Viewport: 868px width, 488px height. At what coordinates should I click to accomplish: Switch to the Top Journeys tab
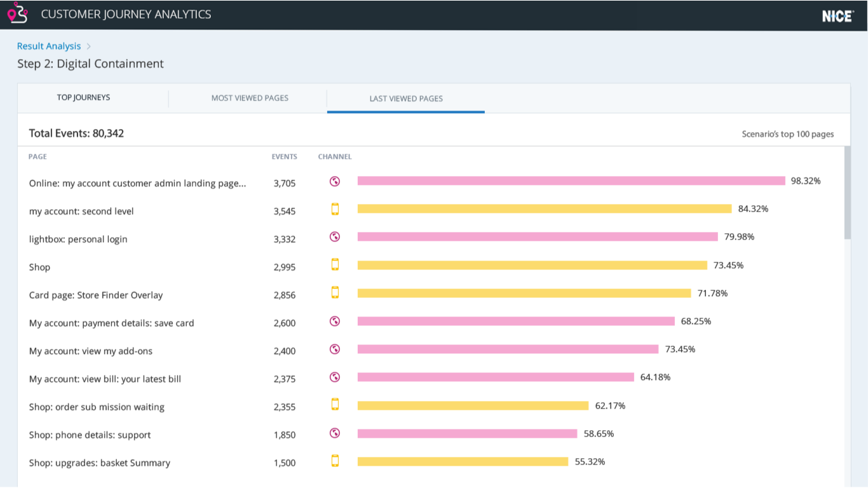pos(83,98)
